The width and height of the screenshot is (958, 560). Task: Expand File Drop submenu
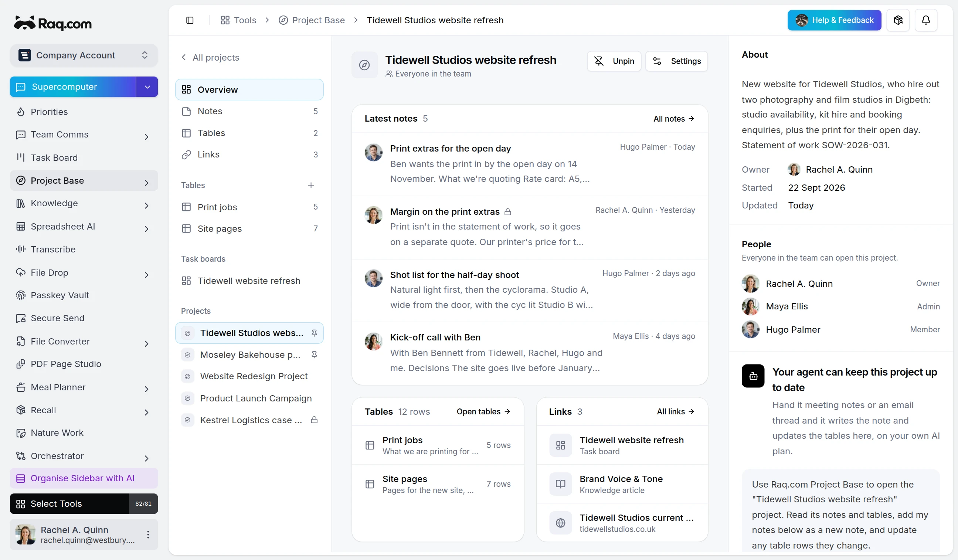(146, 275)
